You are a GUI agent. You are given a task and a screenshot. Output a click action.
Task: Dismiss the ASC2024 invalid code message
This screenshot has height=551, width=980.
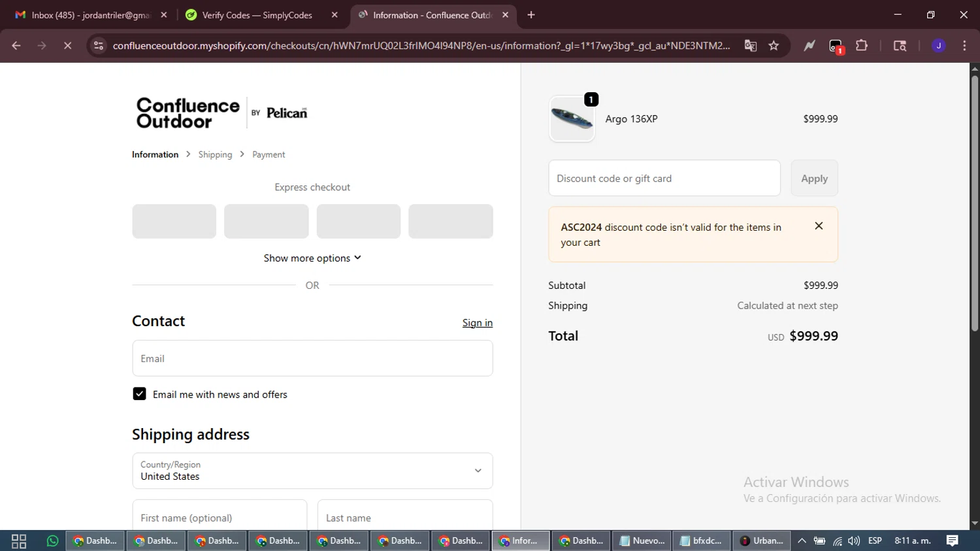coord(819,226)
